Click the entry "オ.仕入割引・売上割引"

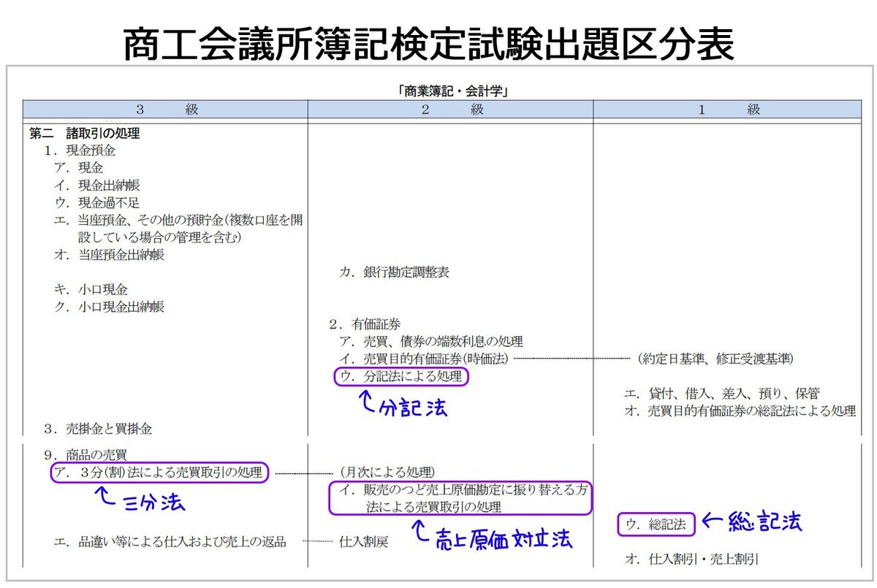pos(691,560)
